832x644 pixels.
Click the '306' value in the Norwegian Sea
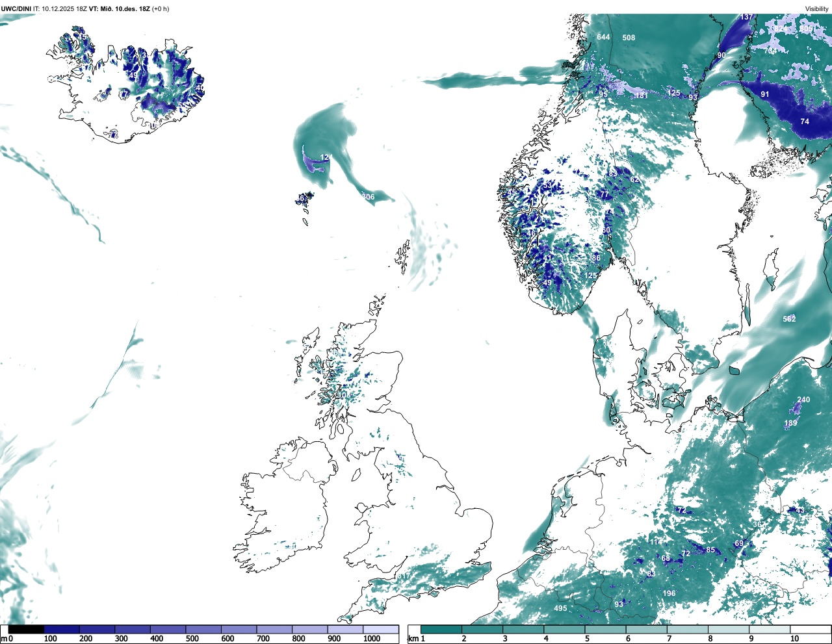click(369, 197)
